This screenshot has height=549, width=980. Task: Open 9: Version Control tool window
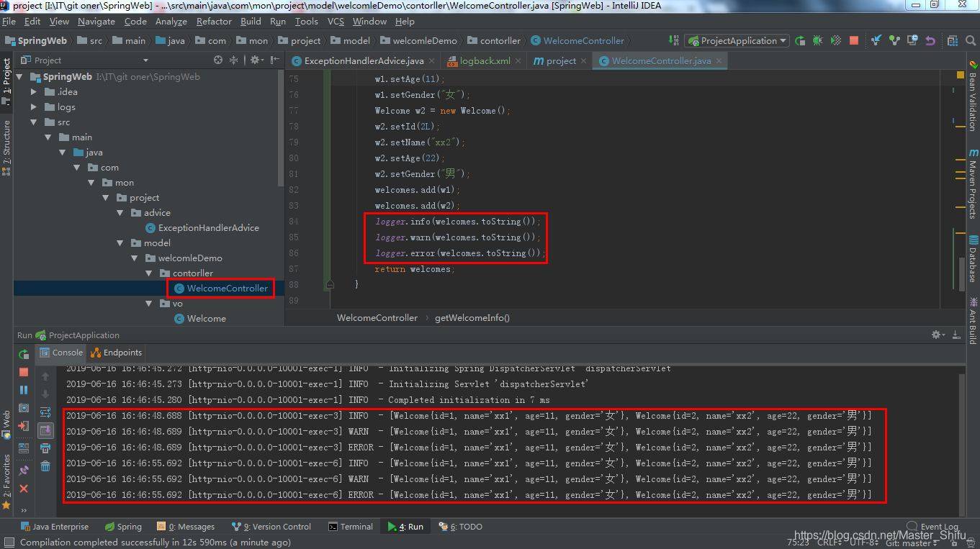point(271,527)
